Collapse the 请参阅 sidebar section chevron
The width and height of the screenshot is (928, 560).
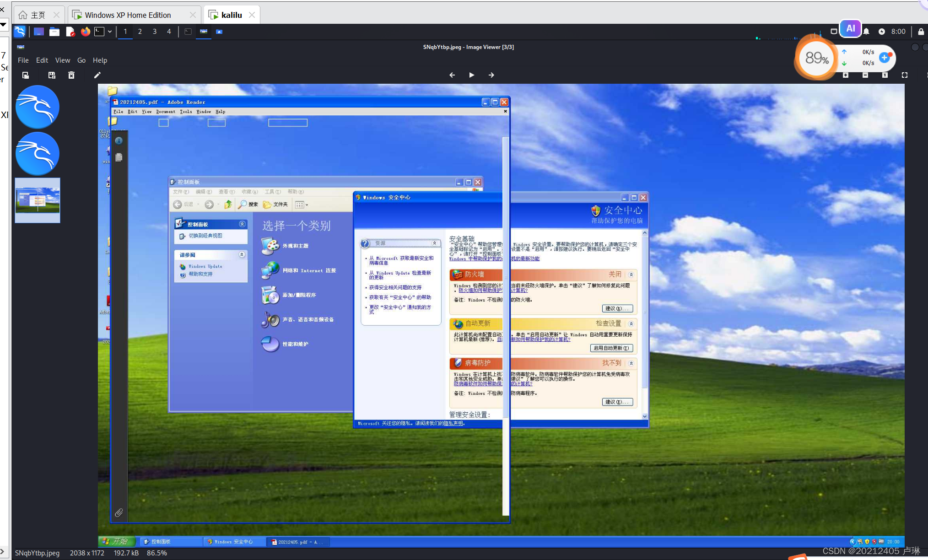tap(242, 255)
